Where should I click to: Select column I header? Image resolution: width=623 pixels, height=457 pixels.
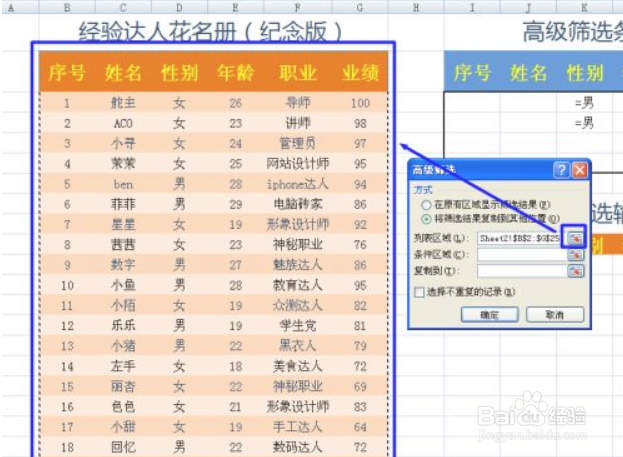point(472,7)
